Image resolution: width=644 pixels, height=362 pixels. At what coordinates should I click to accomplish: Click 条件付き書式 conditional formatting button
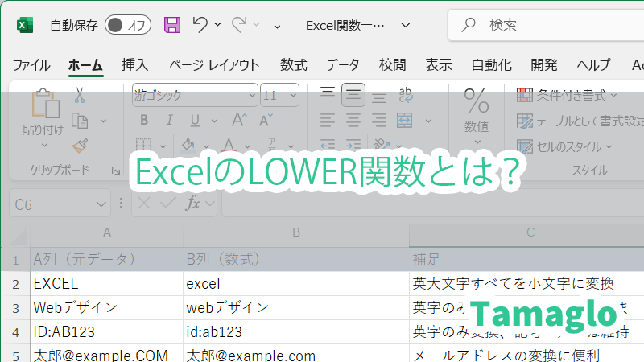click(568, 95)
